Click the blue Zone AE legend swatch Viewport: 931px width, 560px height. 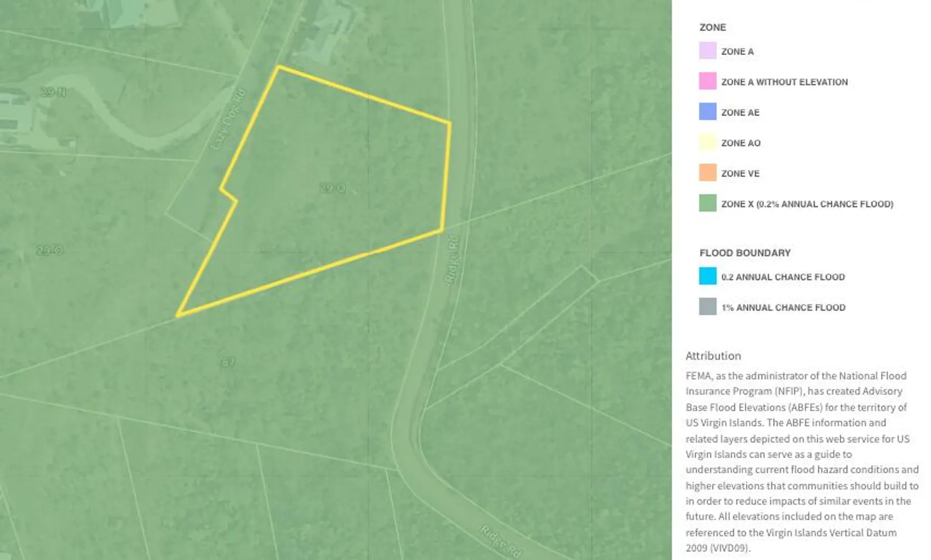click(707, 112)
